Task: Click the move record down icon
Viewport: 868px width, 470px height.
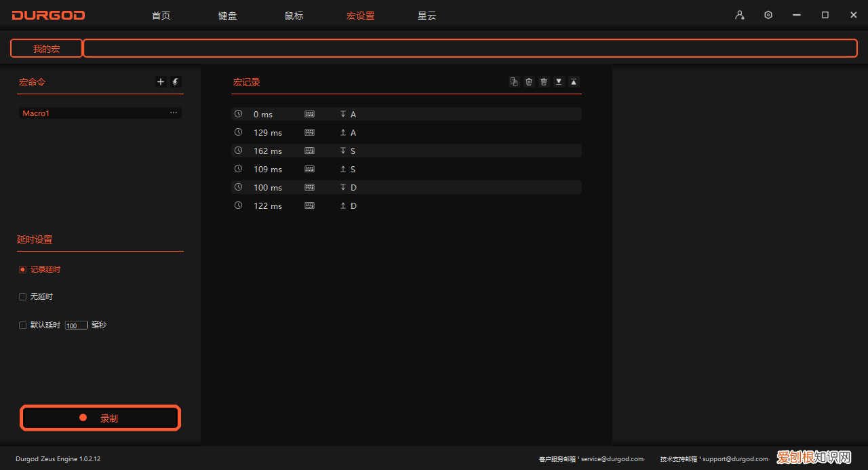Action: point(558,81)
